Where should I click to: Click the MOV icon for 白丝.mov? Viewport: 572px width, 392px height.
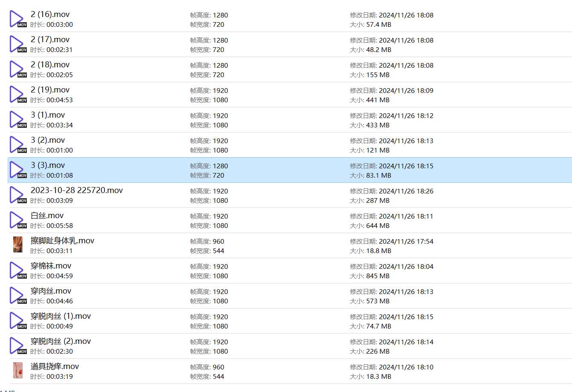17,220
